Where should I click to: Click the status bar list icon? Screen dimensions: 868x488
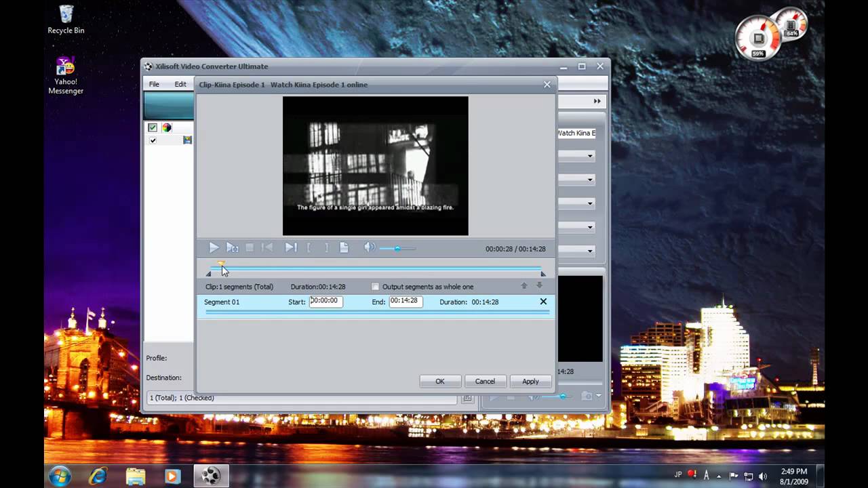coord(467,399)
